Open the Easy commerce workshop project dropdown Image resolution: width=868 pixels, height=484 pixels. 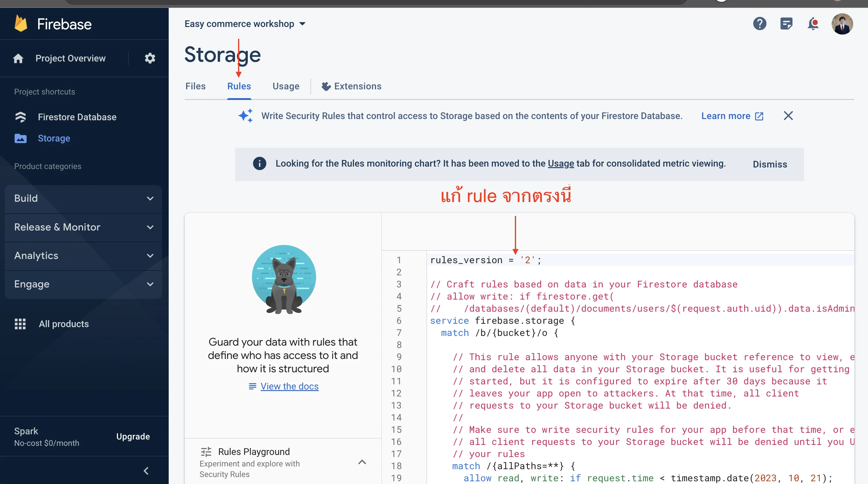tap(245, 24)
